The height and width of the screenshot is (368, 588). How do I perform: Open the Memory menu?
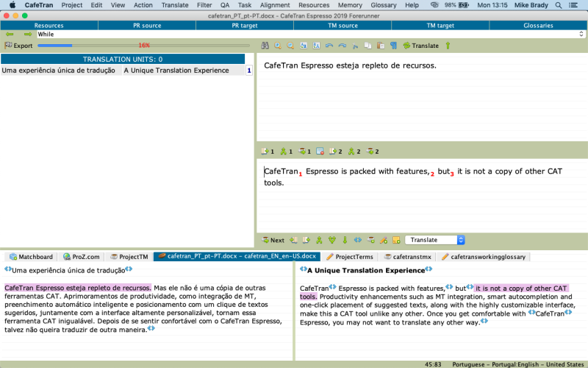350,5
